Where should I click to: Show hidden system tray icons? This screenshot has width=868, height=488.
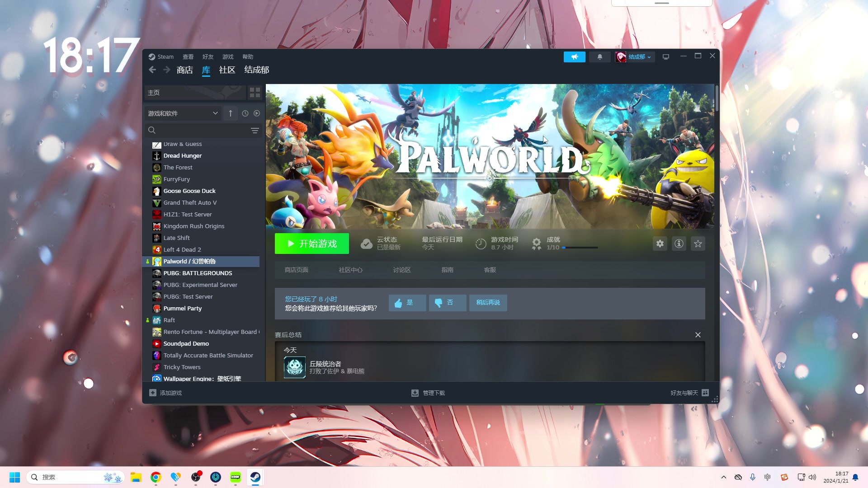point(724,477)
